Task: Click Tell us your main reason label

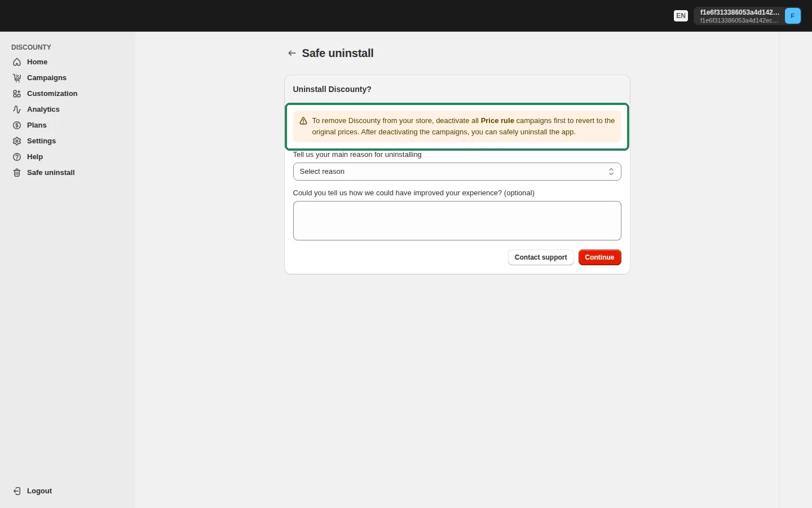Action: point(358,155)
